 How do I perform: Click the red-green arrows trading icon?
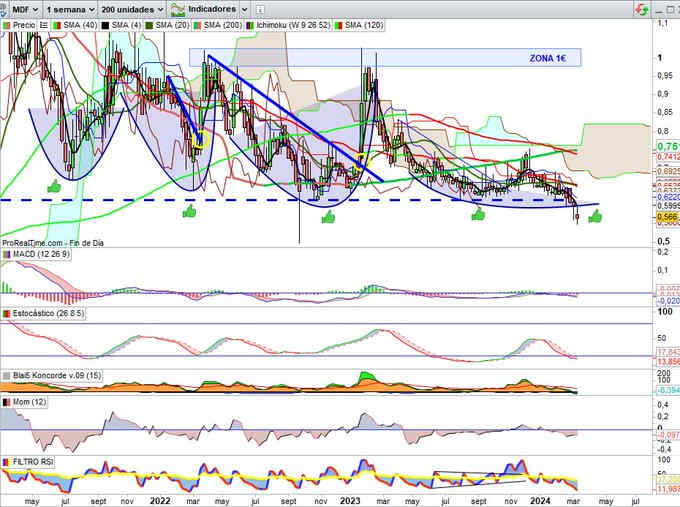tap(641, 9)
